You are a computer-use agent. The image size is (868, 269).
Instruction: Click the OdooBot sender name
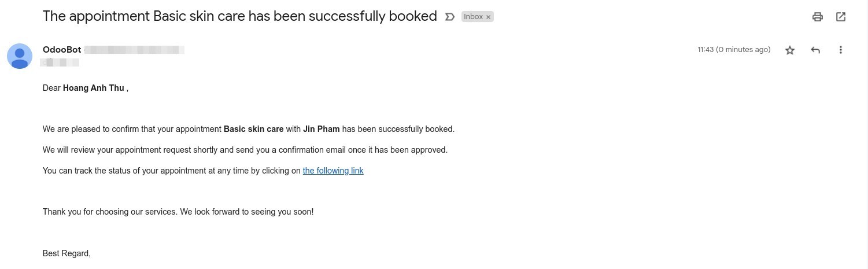[62, 50]
